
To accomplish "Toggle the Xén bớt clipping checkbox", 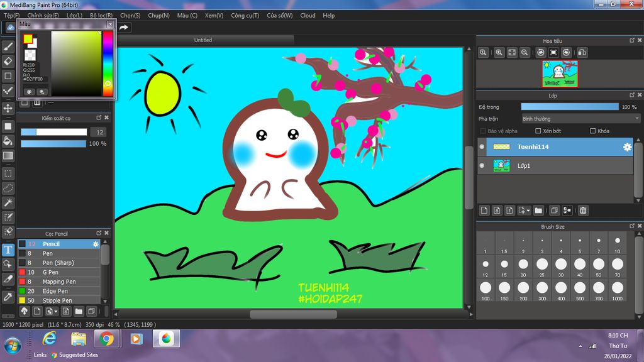I will pyautogui.click(x=538, y=131).
